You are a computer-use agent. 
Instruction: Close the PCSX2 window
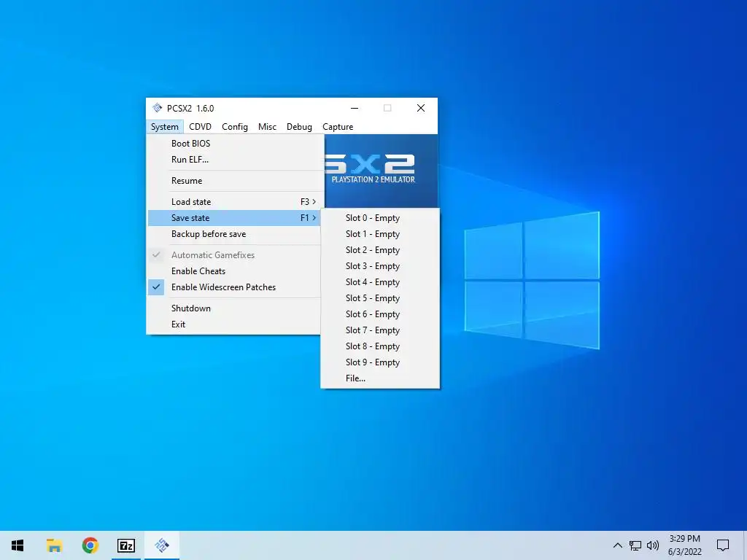pyautogui.click(x=421, y=108)
